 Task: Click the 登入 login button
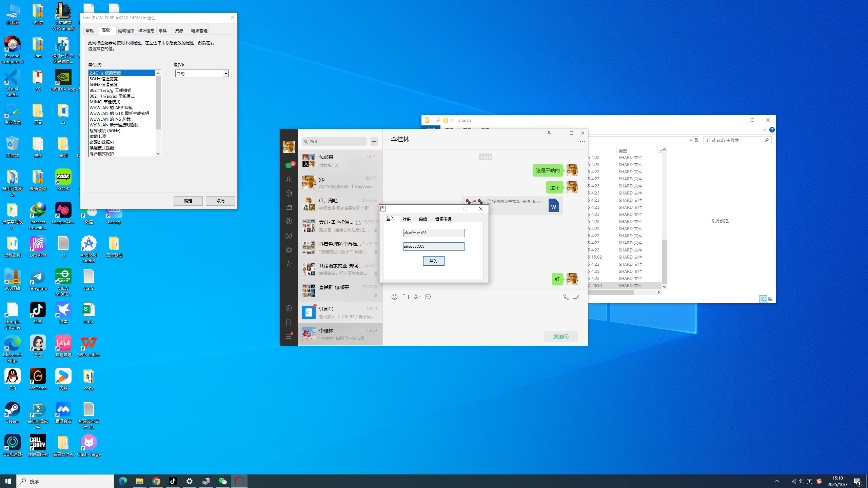click(433, 261)
